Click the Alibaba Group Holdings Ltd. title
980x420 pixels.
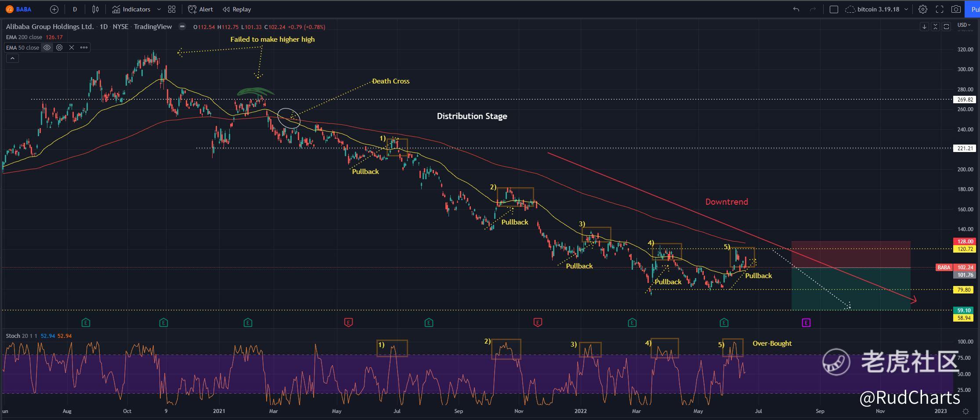coord(50,27)
